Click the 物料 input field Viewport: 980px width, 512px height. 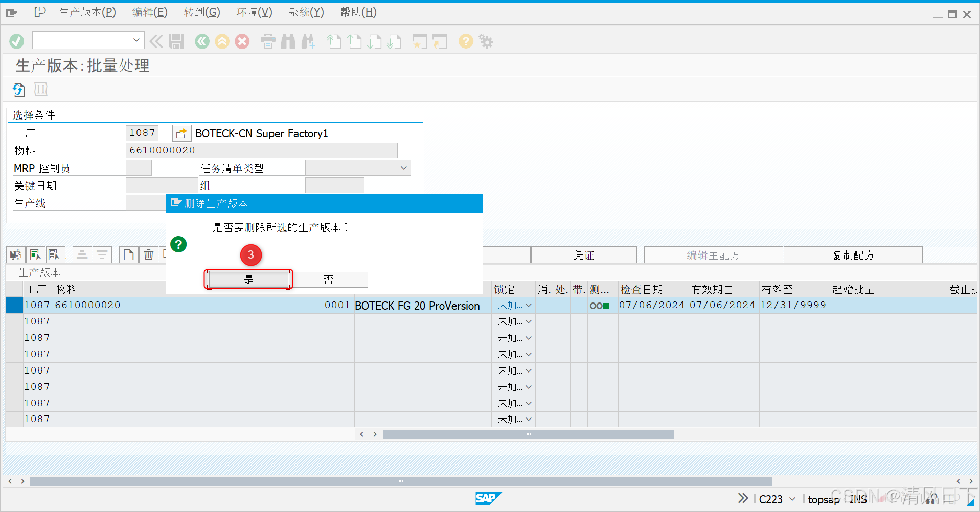coord(261,150)
